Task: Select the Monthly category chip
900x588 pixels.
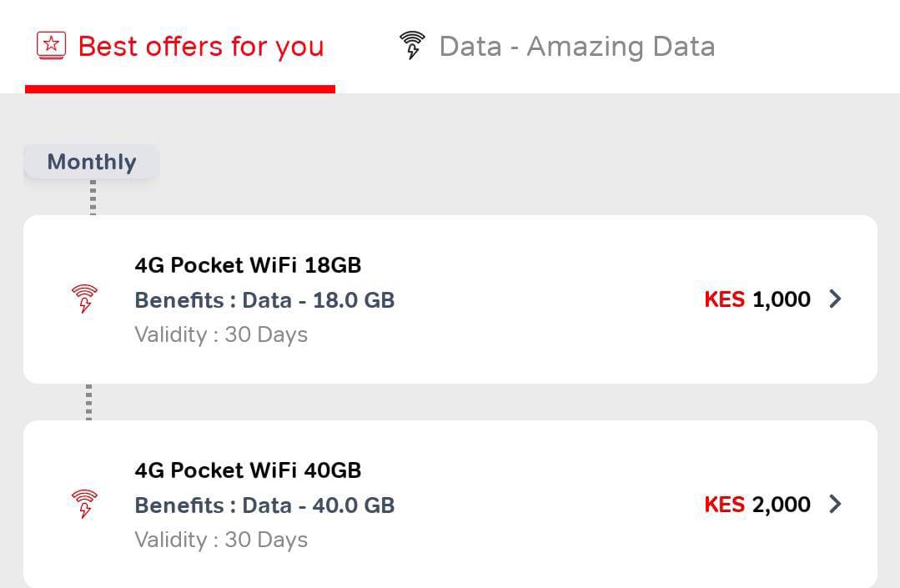Action: 92,162
